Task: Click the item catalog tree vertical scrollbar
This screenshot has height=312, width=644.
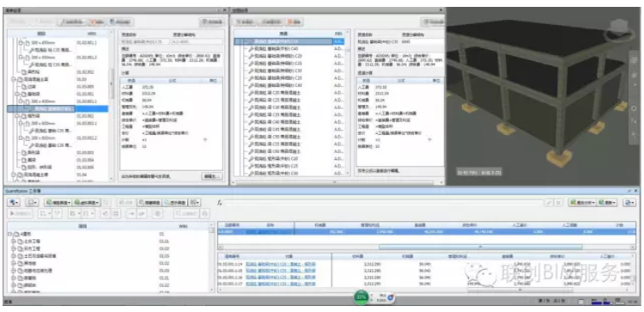Action: [112, 83]
